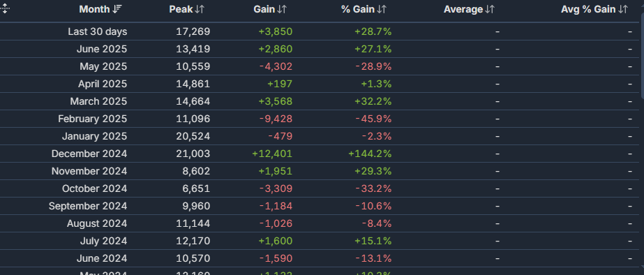This screenshot has height=275, width=644.
Task: Click the February 2025 month label
Action: [92, 119]
